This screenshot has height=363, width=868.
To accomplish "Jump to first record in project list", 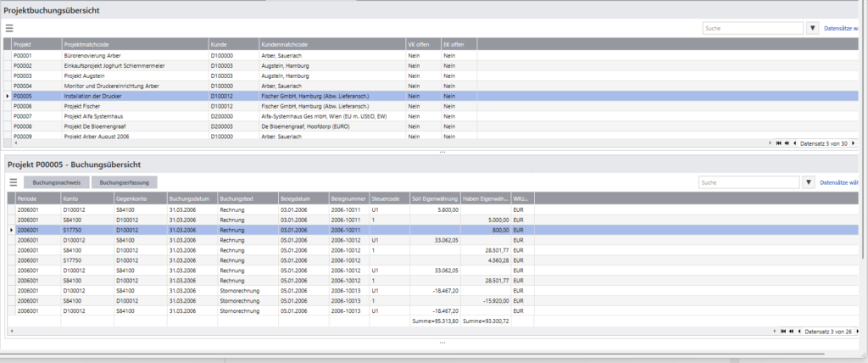I will click(x=778, y=143).
